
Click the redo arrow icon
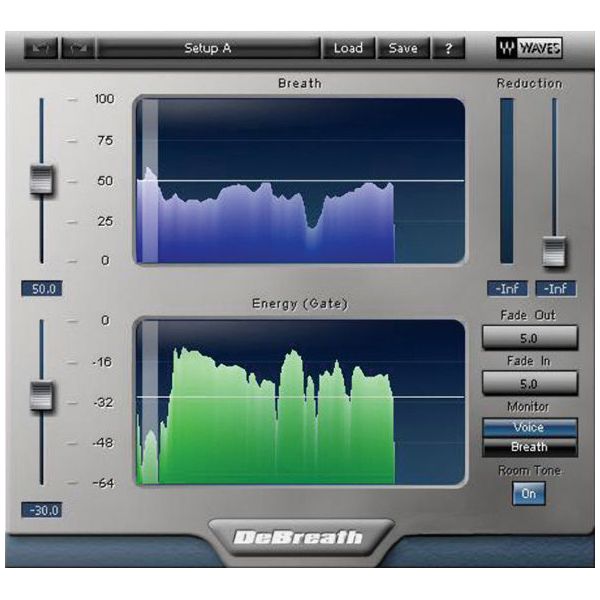pos(77,48)
